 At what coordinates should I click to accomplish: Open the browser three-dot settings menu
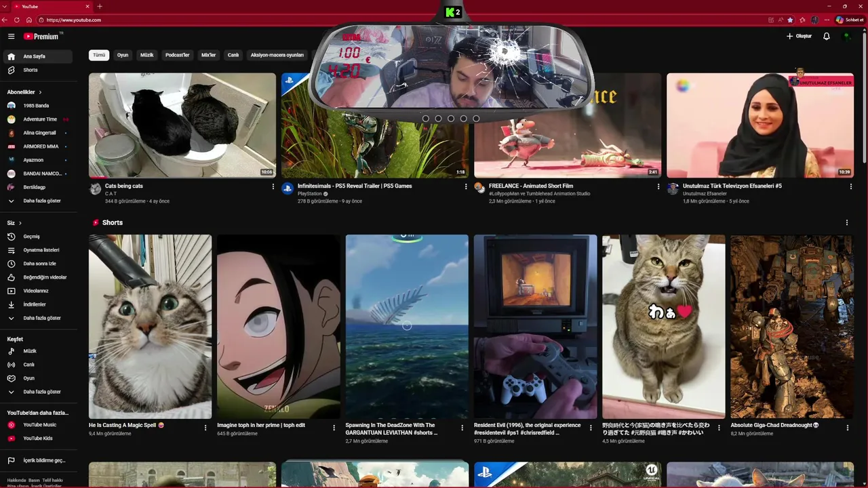(827, 20)
